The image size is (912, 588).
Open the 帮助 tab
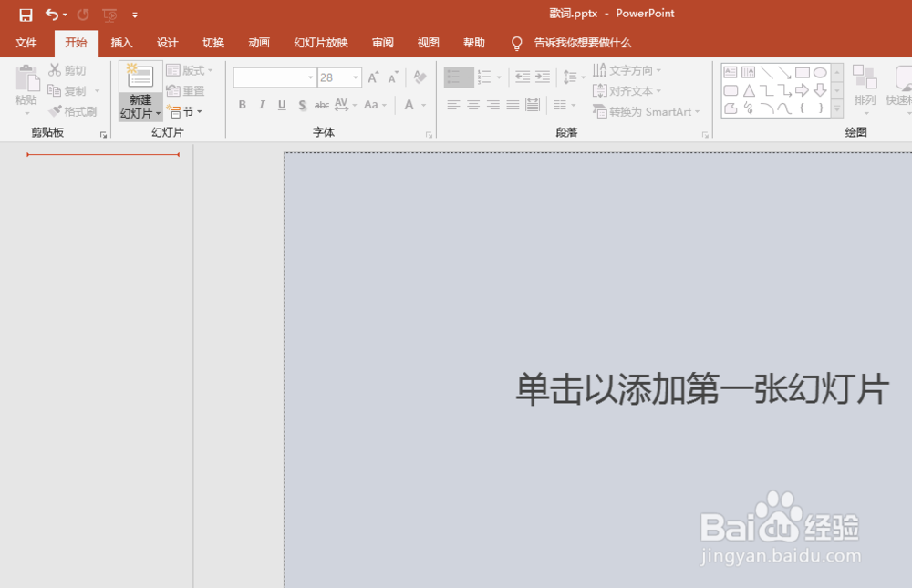[x=474, y=43]
